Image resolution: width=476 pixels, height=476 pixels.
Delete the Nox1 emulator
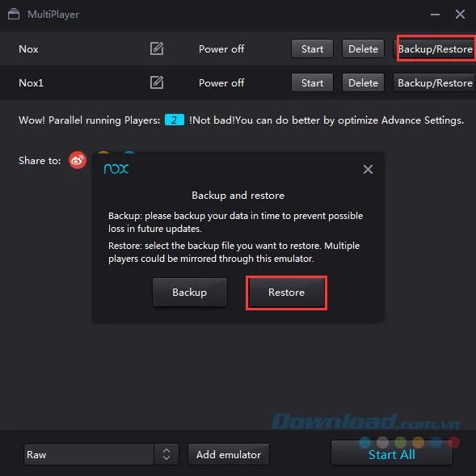point(363,82)
